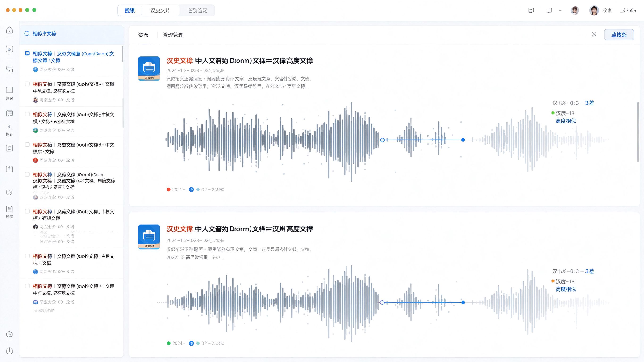Image resolution: width=644 pixels, height=362 pixels.
Task: Click the green macOS window dot
Action: tap(34, 10)
